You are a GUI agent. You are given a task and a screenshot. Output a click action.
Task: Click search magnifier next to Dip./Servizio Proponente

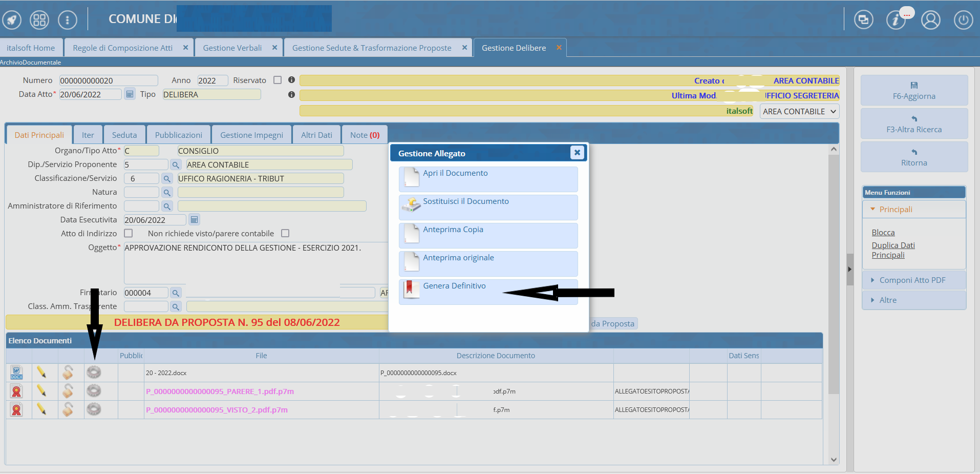(x=176, y=165)
